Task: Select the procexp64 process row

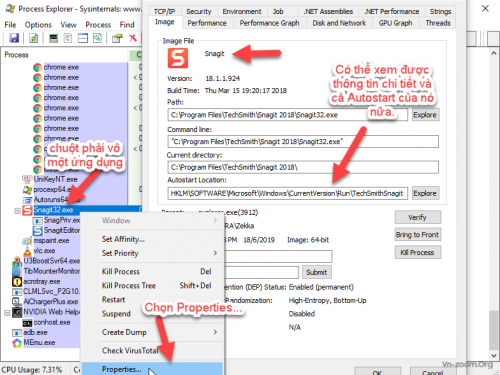Action: (x=52, y=189)
